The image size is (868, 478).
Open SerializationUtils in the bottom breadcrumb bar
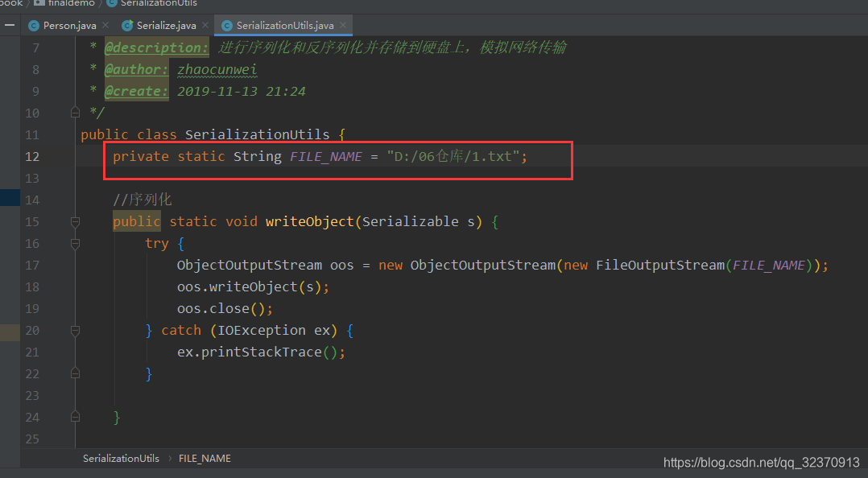tap(121, 459)
